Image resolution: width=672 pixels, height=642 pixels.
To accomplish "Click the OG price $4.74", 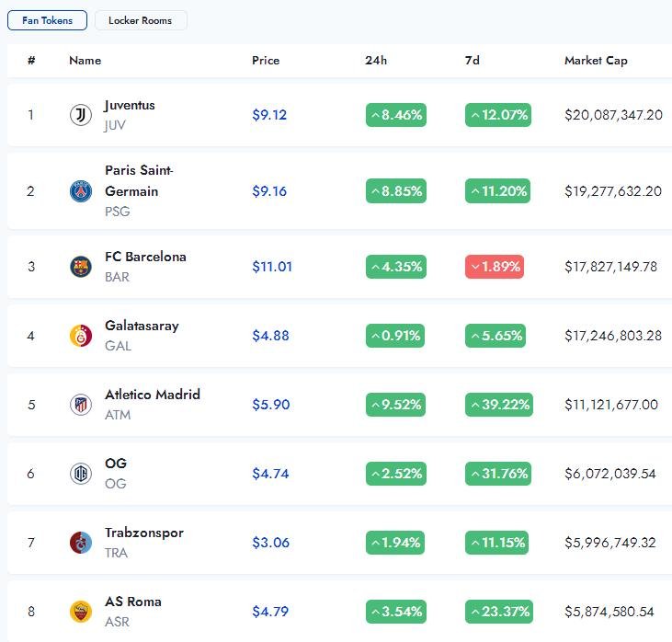I will click(270, 474).
